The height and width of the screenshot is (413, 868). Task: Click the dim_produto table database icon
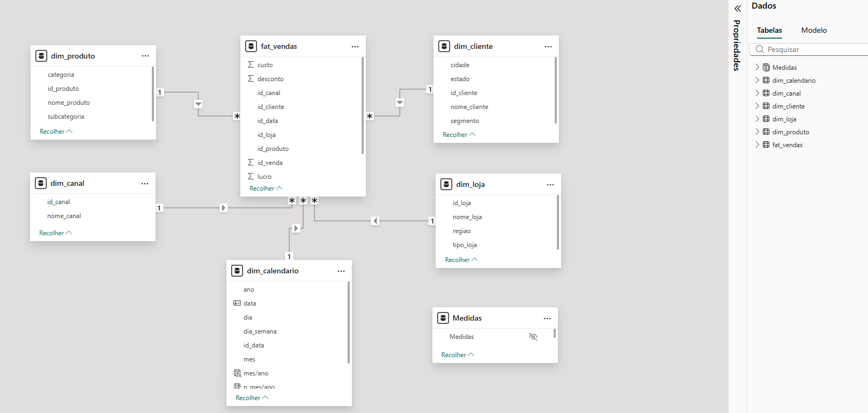point(41,56)
